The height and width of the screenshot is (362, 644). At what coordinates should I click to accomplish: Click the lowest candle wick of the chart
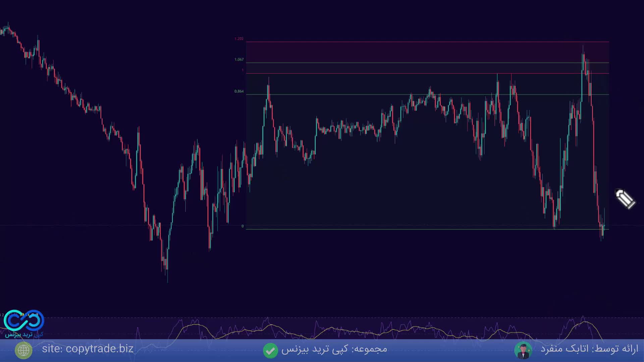click(167, 277)
